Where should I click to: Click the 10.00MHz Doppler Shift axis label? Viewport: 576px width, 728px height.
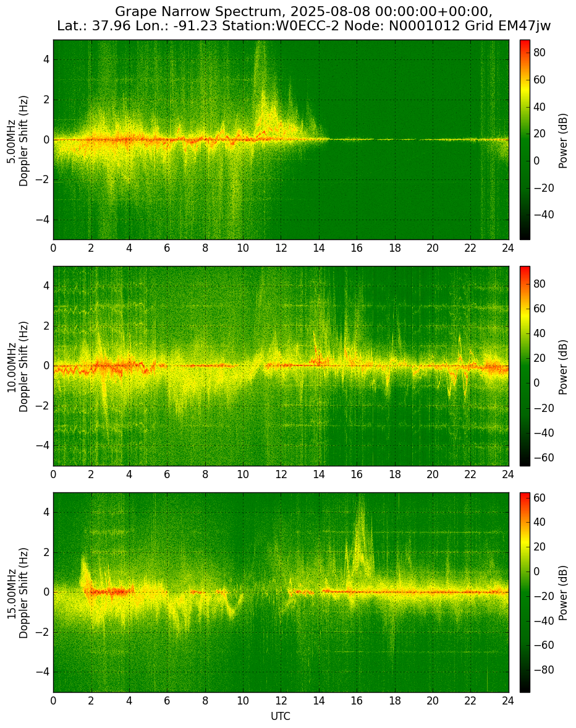click(x=17, y=366)
